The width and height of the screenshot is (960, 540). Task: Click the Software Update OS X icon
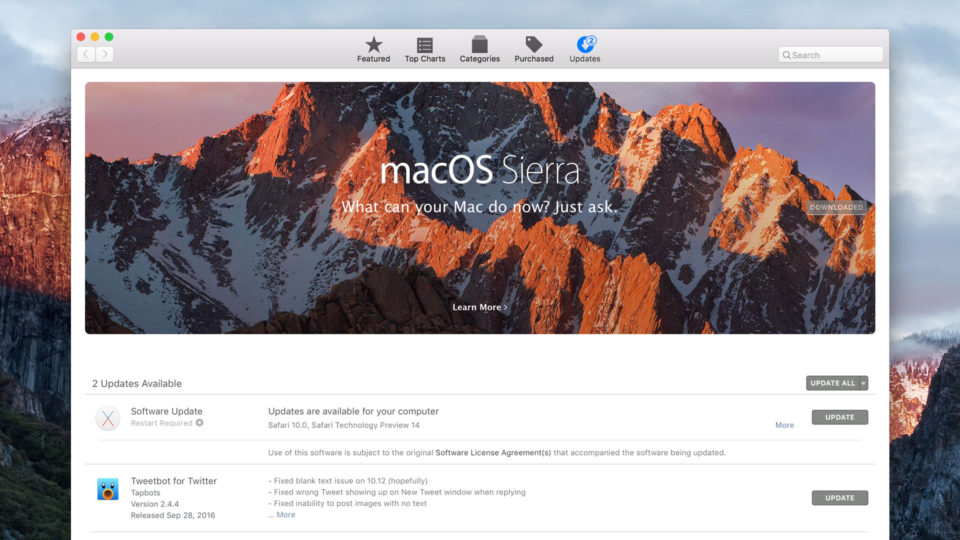coord(108,419)
